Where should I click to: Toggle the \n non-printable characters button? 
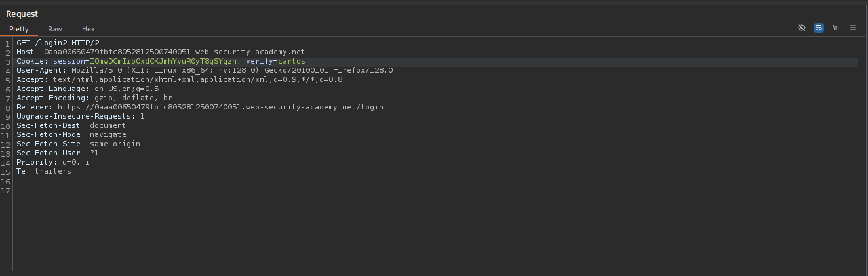coord(836,28)
